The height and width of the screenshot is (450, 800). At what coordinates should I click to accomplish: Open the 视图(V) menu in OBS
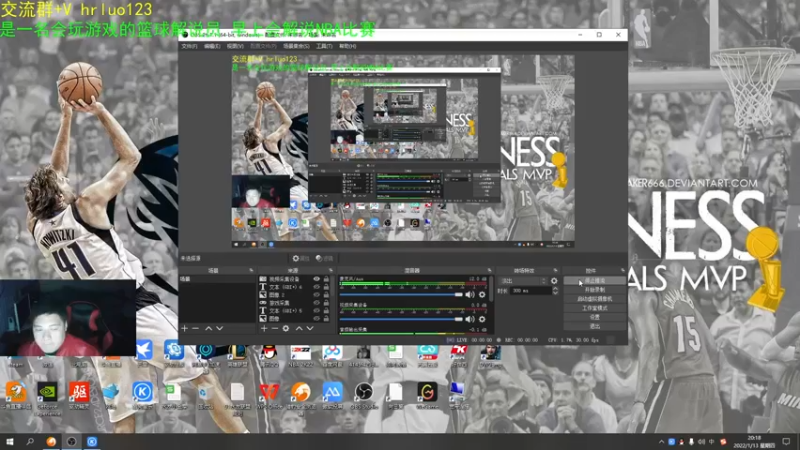click(x=235, y=46)
